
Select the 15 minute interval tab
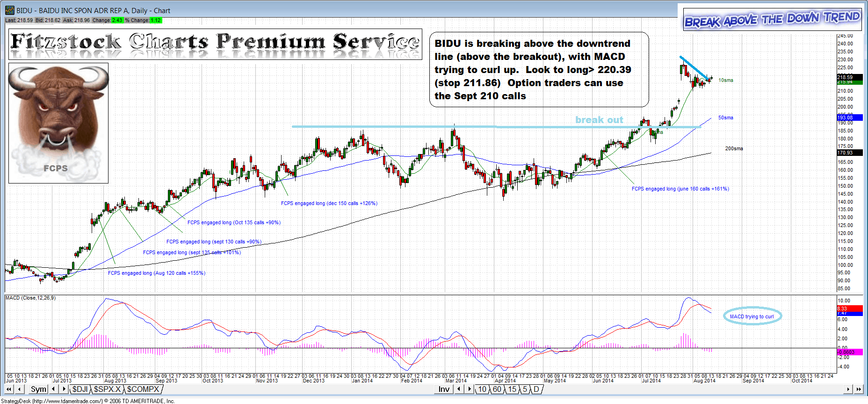pos(512,389)
